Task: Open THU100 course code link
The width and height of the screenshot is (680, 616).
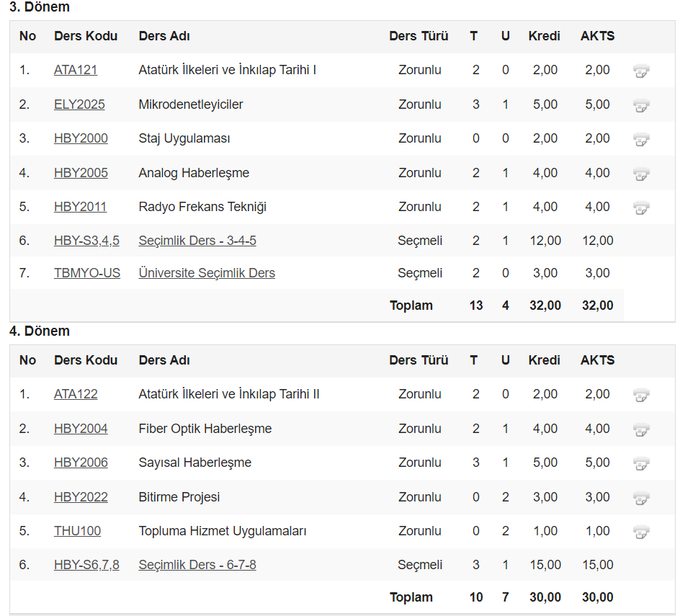Action: [x=77, y=531]
